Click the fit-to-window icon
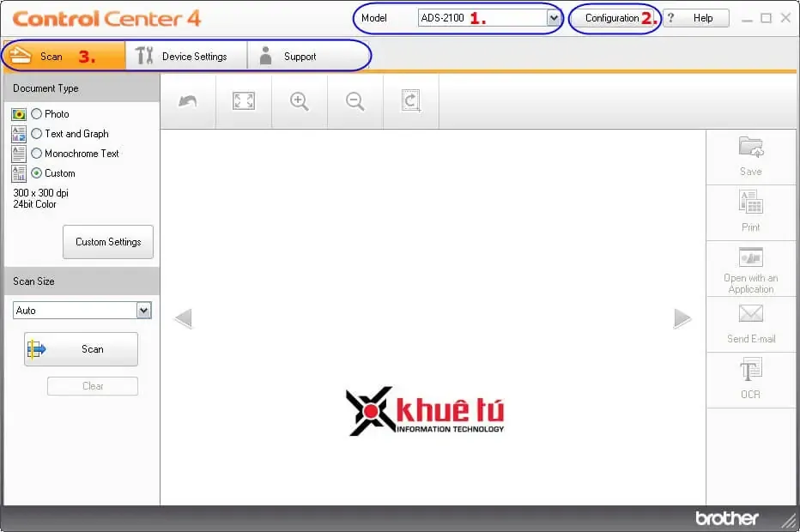This screenshot has width=800, height=532. pos(244,101)
